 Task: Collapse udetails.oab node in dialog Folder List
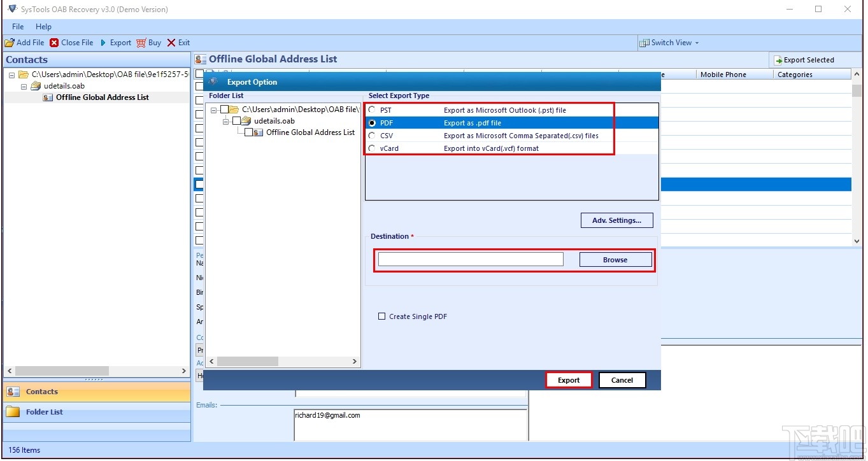click(226, 121)
